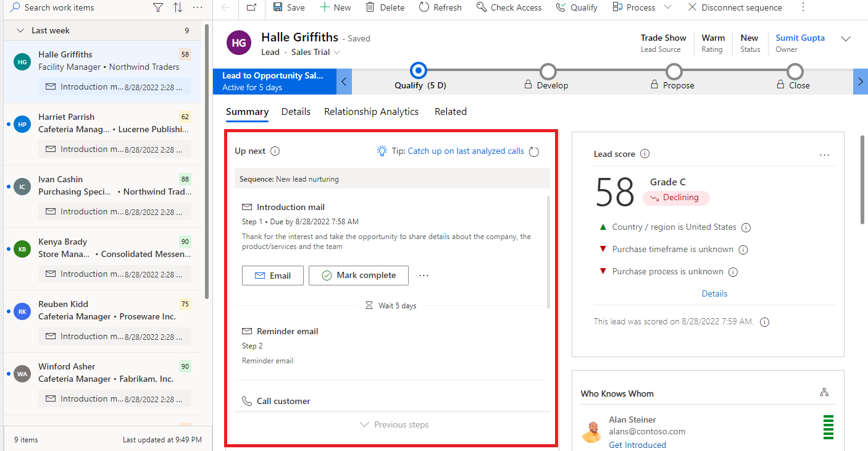The height and width of the screenshot is (451, 868).
Task: Switch to the Relationship Analytics tab
Action: point(371,112)
